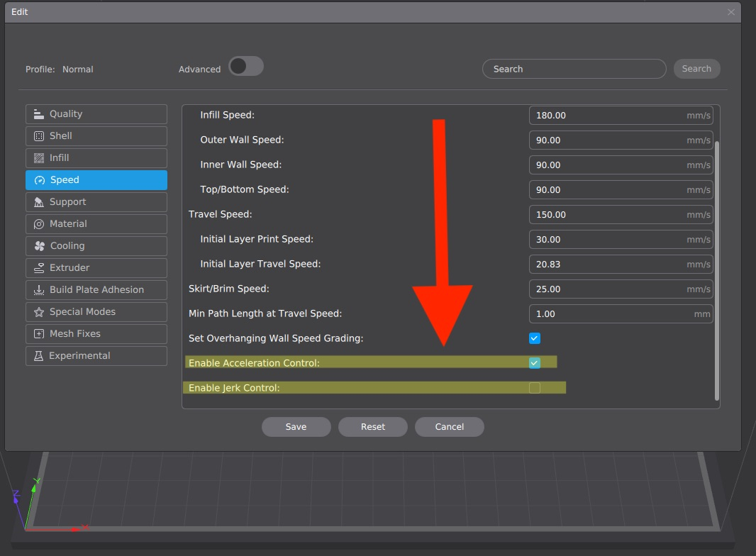The height and width of the screenshot is (556, 756).
Task: Click the Infill pattern icon
Action: [39, 158]
